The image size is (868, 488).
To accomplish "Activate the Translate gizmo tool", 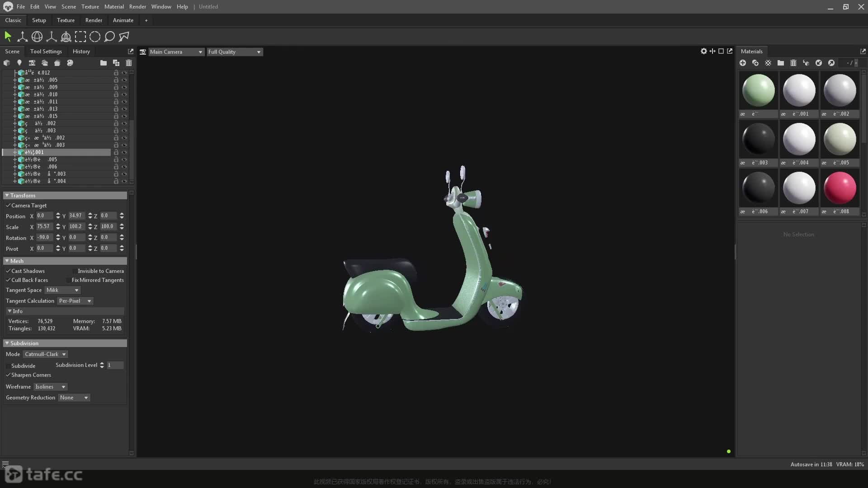I will tap(22, 37).
